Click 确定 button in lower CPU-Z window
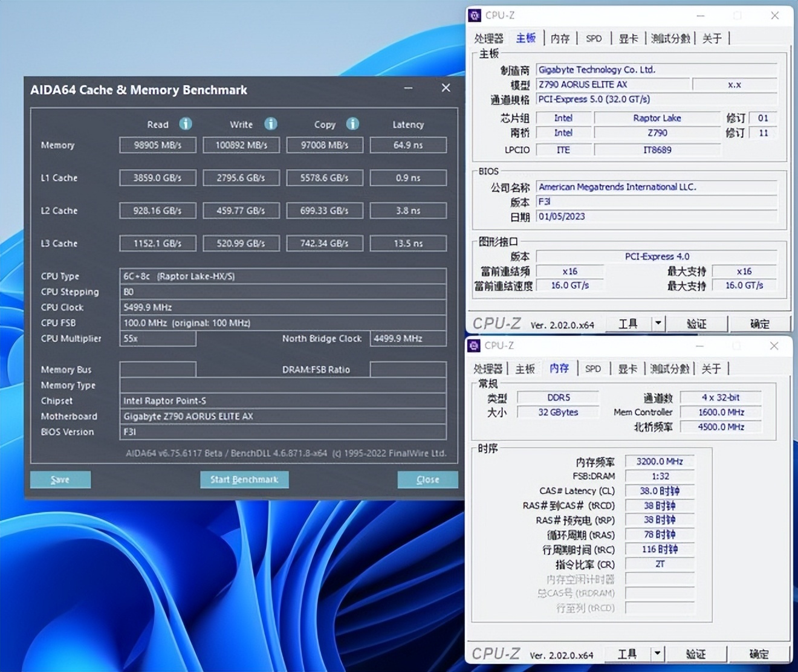Image resolution: width=798 pixels, height=672 pixels. [x=759, y=653]
